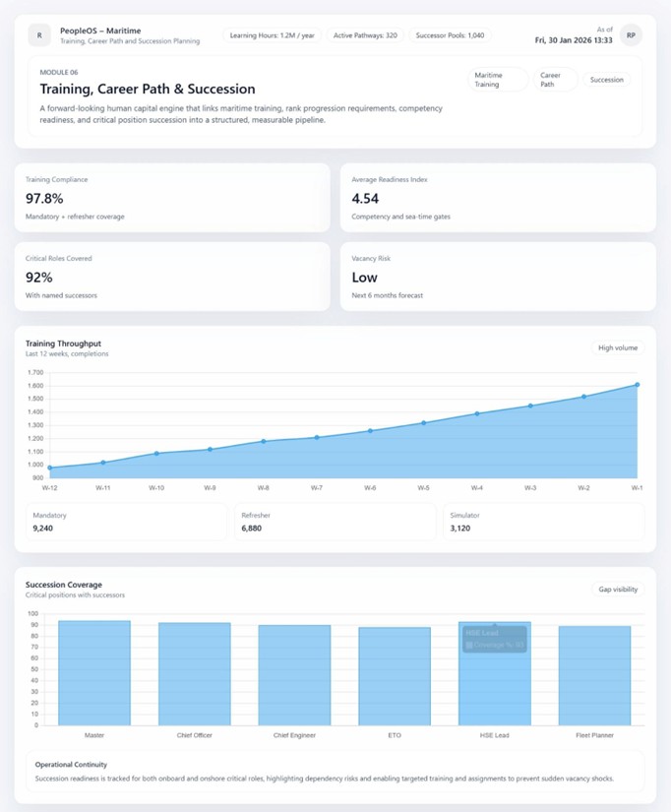Click the Gap visibility badge
This screenshot has width=671, height=812.
click(x=618, y=590)
